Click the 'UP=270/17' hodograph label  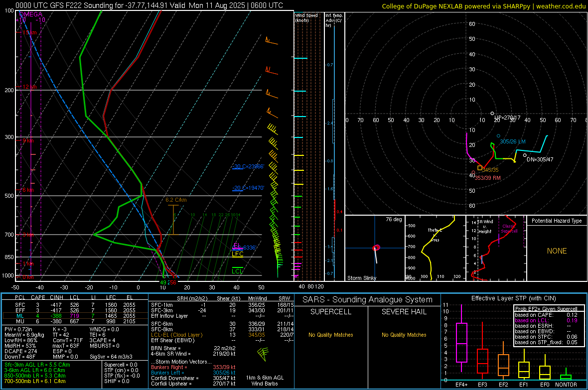[x=507, y=118]
